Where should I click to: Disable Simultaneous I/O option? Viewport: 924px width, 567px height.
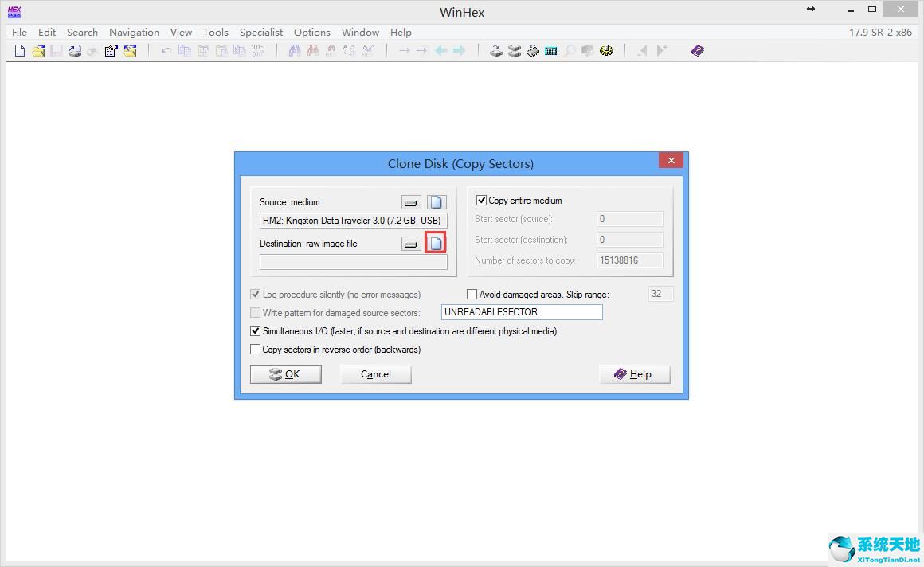(256, 331)
